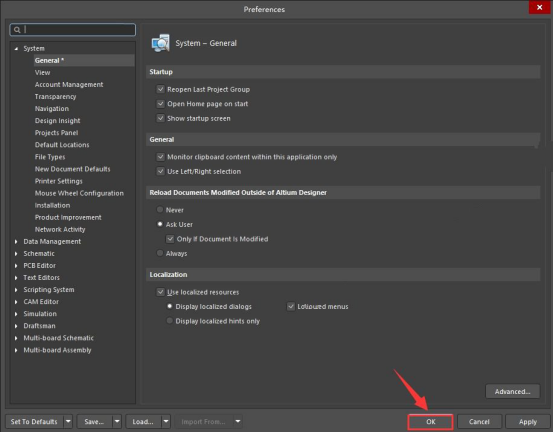
Task: Open Account Management page
Action: tap(69, 84)
